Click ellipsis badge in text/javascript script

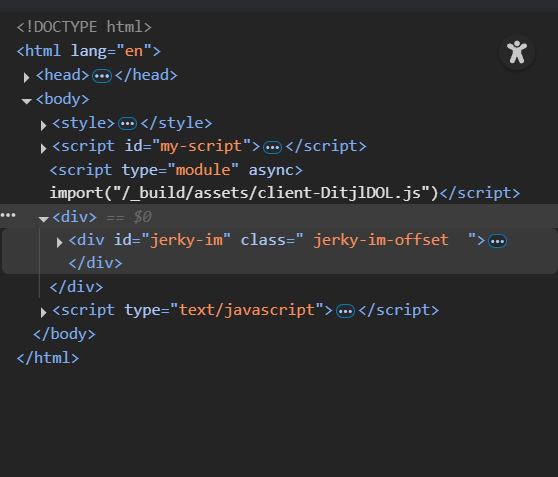(x=346, y=311)
